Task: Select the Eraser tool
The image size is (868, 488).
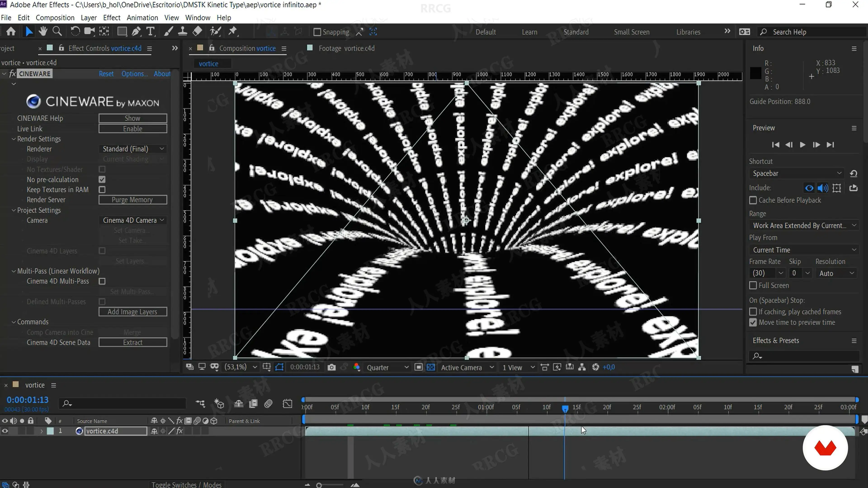Action: tap(198, 32)
